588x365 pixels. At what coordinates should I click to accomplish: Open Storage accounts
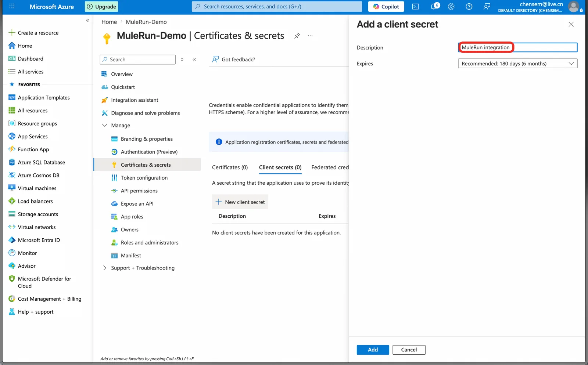click(38, 214)
